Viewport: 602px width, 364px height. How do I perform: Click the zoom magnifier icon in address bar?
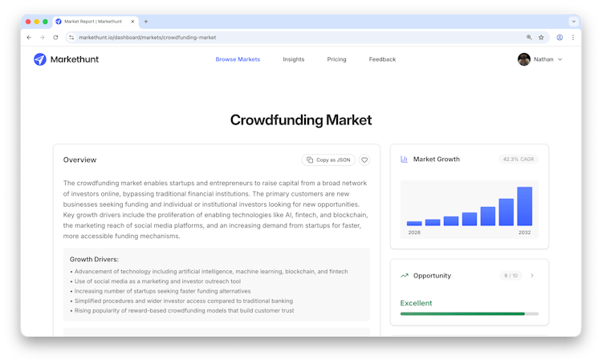529,37
